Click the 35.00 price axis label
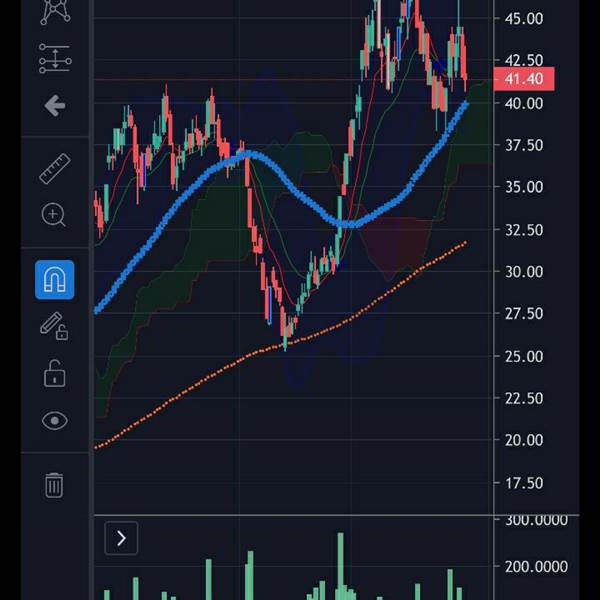 click(523, 188)
